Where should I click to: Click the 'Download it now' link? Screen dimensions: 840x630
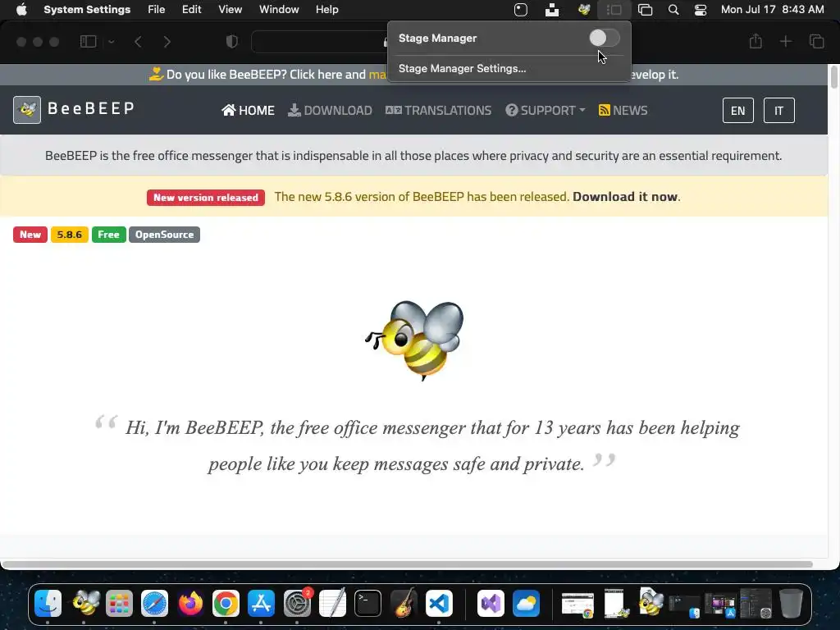pyautogui.click(x=624, y=197)
